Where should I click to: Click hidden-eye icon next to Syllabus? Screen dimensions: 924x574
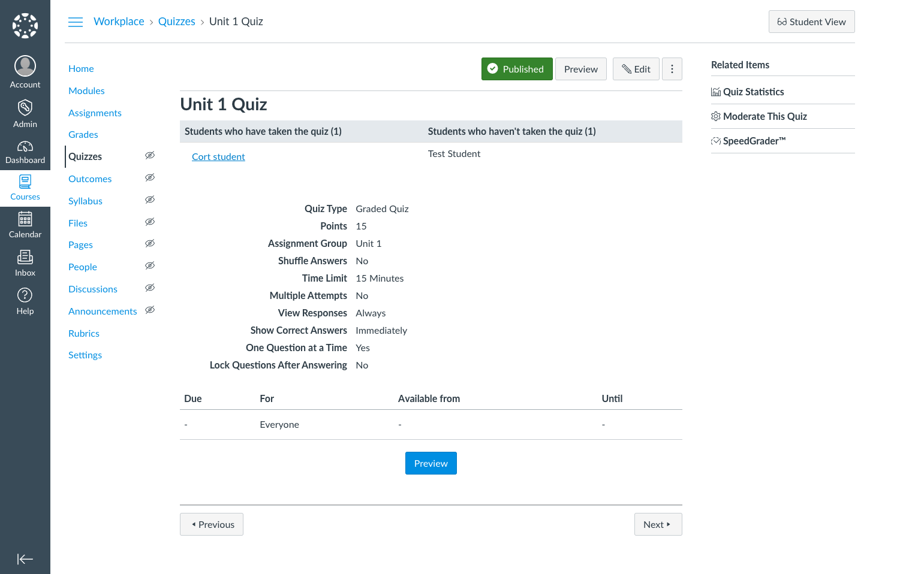tap(150, 200)
